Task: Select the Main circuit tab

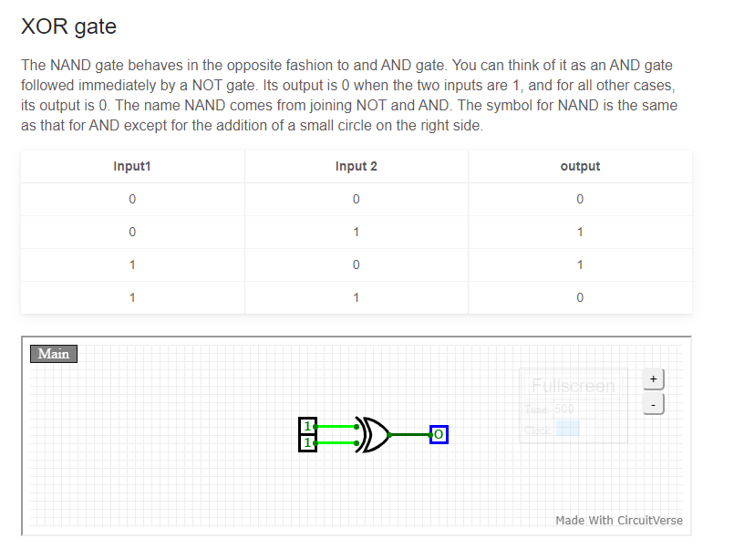Action: [x=53, y=353]
